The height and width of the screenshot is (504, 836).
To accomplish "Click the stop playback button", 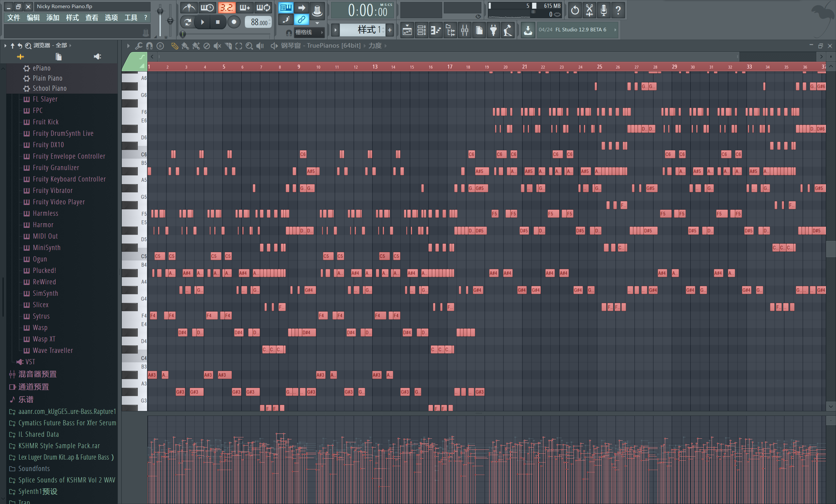I will 218,23.
